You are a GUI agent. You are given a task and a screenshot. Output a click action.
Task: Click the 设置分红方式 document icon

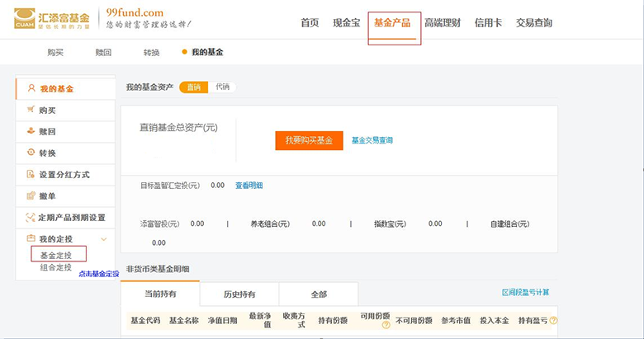pos(31,174)
